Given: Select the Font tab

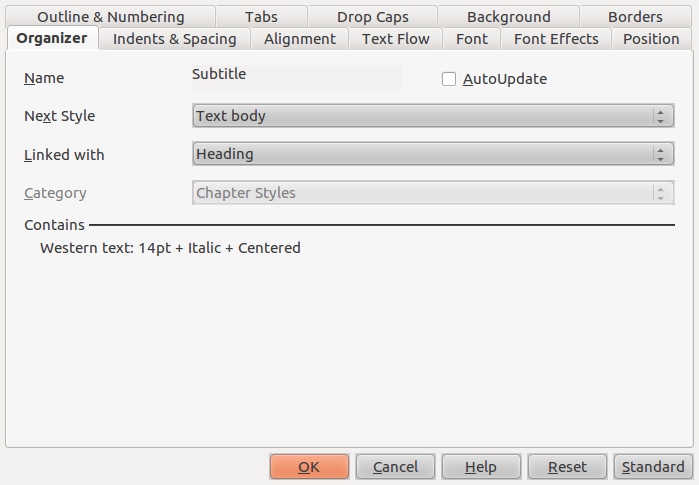Looking at the screenshot, I should point(472,39).
